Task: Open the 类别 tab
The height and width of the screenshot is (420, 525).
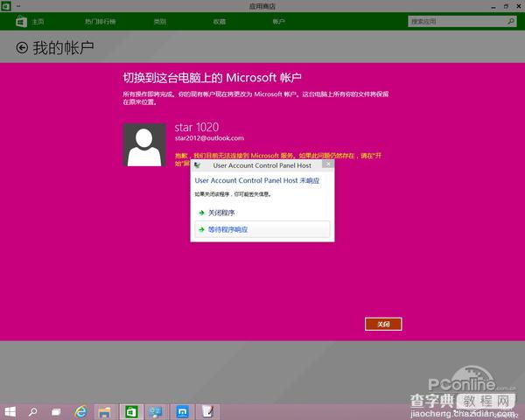Action: point(160,22)
